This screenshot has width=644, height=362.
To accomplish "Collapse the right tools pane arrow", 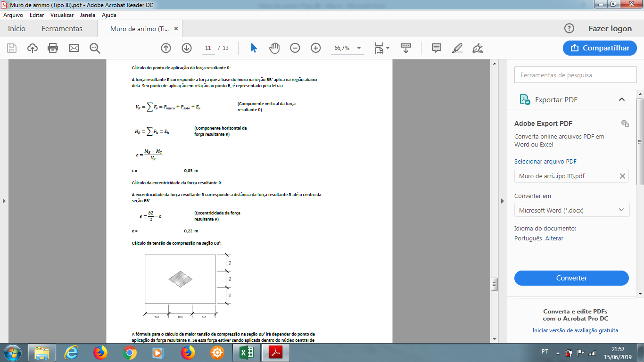I will pyautogui.click(x=503, y=201).
